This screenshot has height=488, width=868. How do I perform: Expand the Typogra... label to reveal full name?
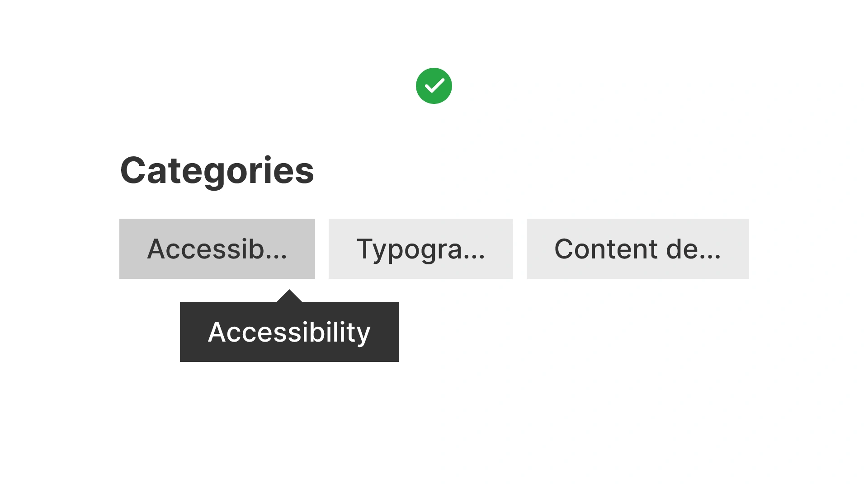[420, 249]
